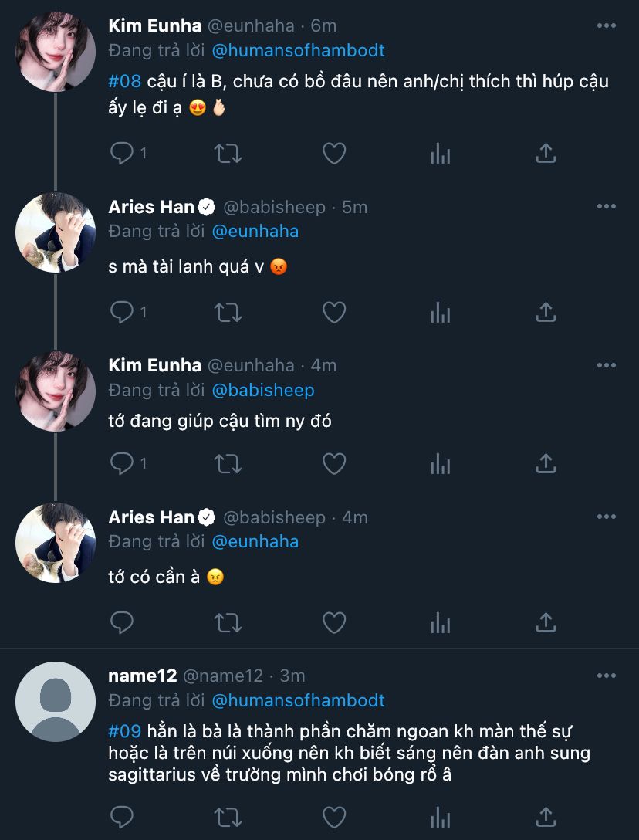Viewport: 639px width, 840px height.
Task: Like Kim Eunha's #08 tweet
Action: (x=333, y=154)
